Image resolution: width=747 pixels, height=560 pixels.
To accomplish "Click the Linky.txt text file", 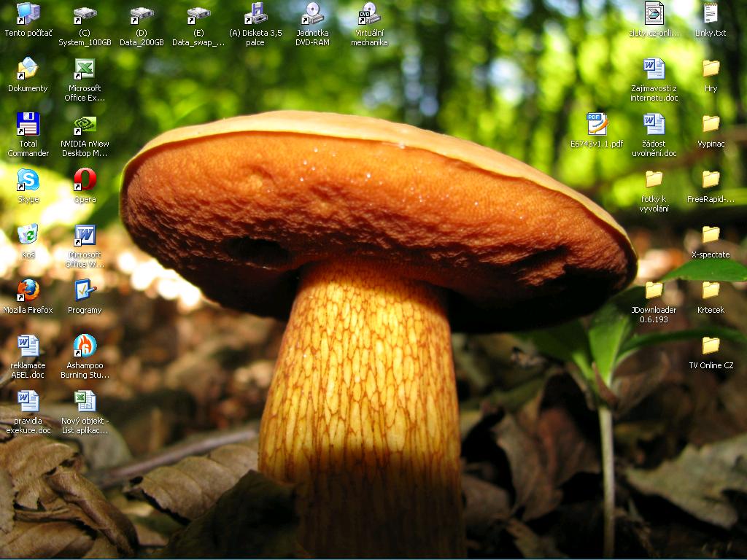I will pyautogui.click(x=711, y=14).
